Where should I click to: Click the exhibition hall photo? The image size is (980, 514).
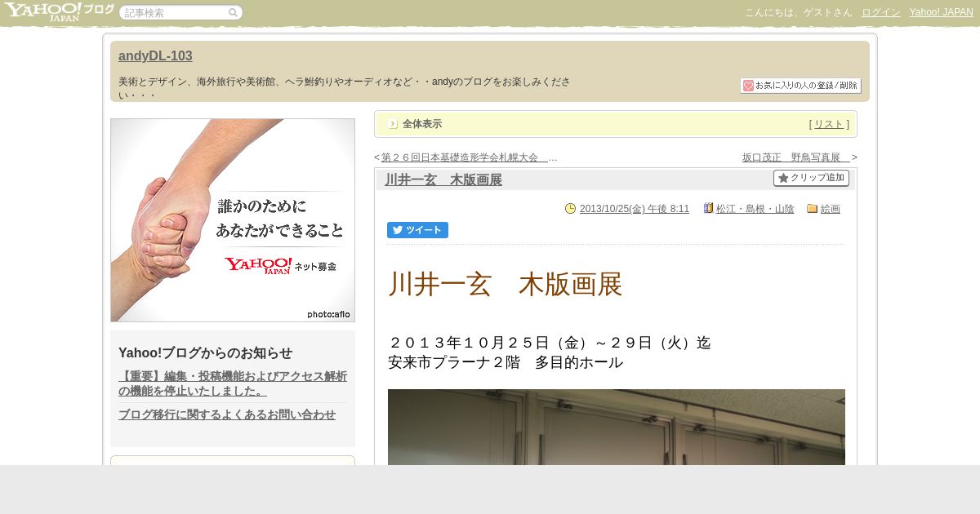[617, 427]
